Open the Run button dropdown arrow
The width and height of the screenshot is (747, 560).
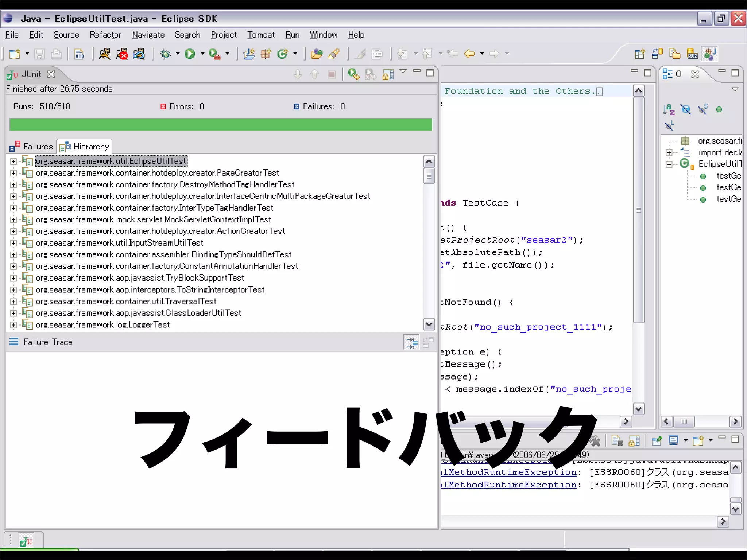click(x=202, y=54)
